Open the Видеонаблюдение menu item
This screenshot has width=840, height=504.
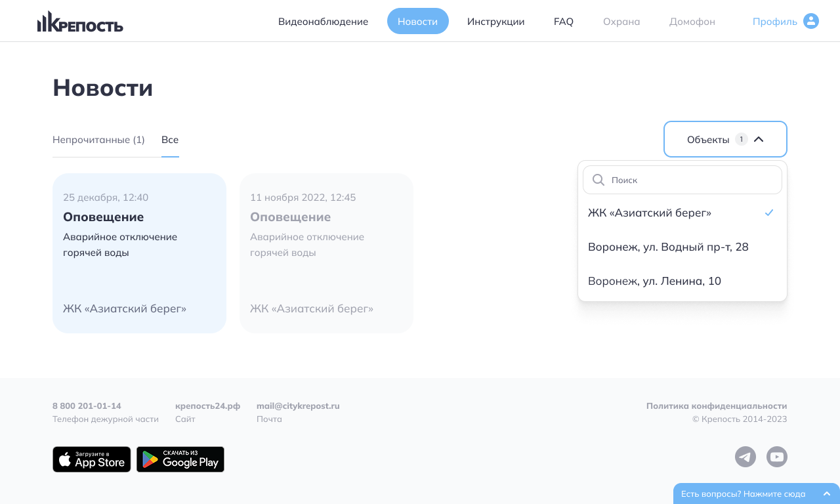[323, 21]
